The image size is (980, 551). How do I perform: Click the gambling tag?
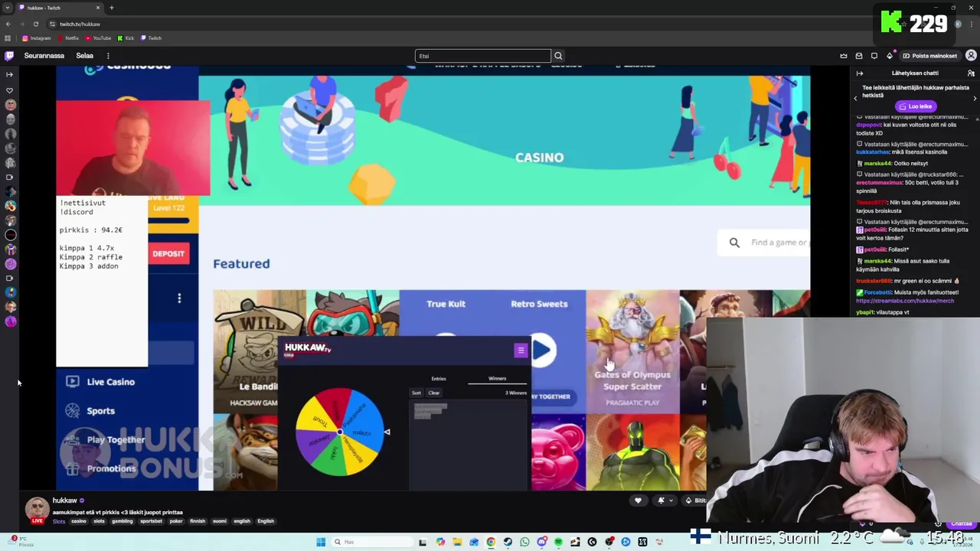click(x=122, y=521)
